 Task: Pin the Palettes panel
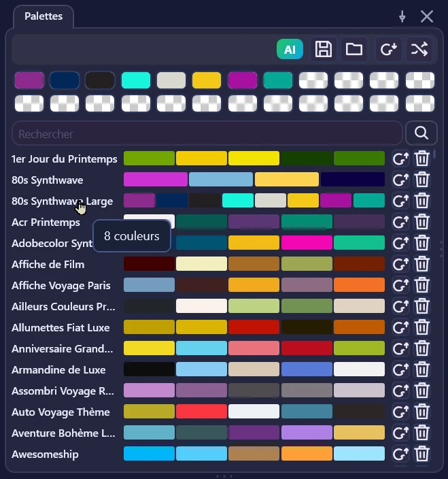(402, 16)
